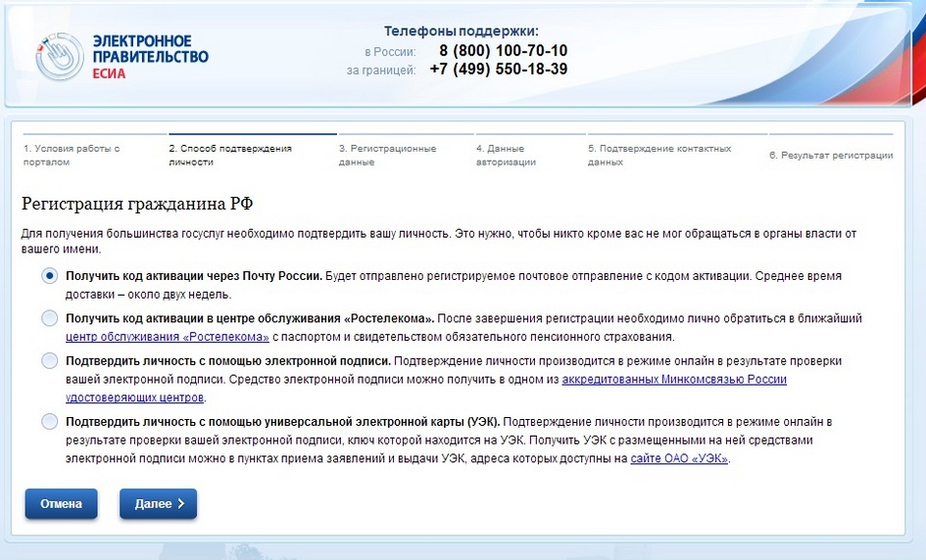Proceed with the Далее button
The image size is (926, 560).
point(159,504)
